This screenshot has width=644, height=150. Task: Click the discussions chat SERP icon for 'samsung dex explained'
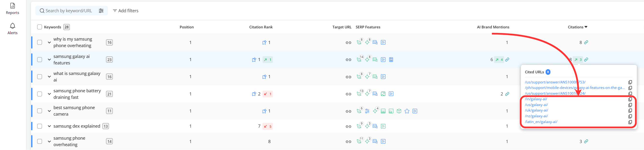(375, 126)
